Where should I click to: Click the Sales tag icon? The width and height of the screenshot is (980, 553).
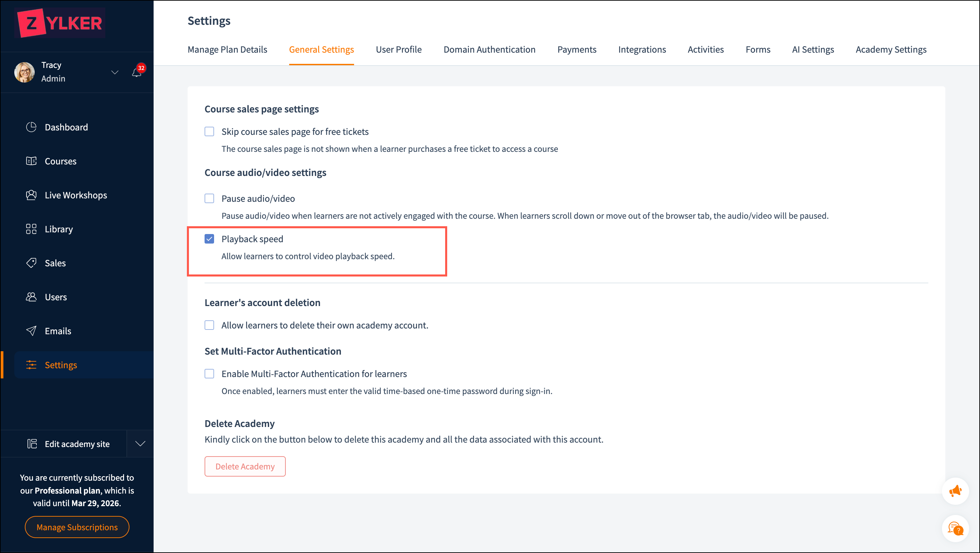[31, 263]
